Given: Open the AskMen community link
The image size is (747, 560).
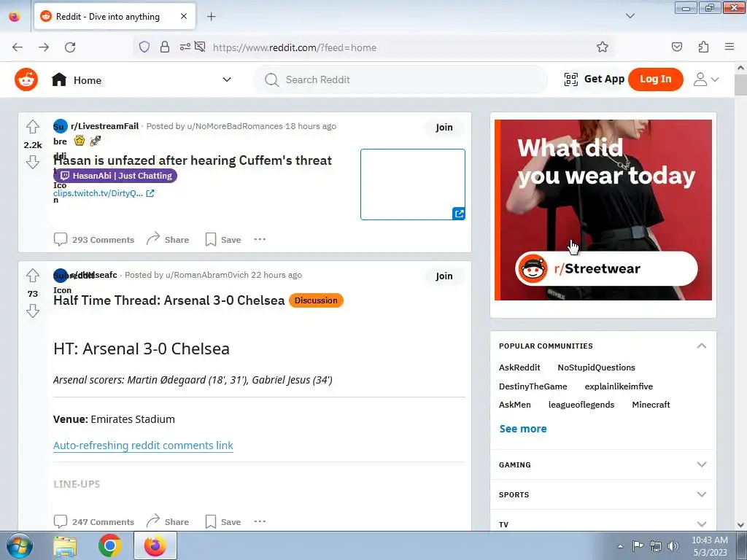Looking at the screenshot, I should point(514,405).
